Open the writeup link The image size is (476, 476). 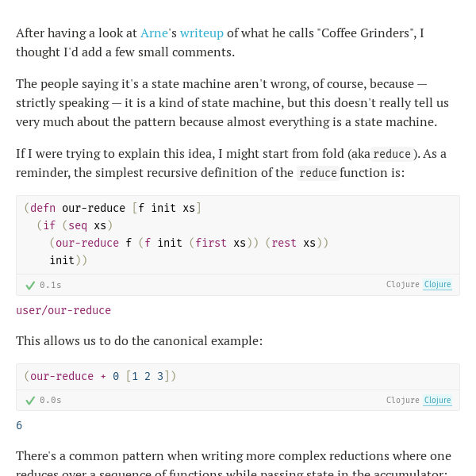202,33
